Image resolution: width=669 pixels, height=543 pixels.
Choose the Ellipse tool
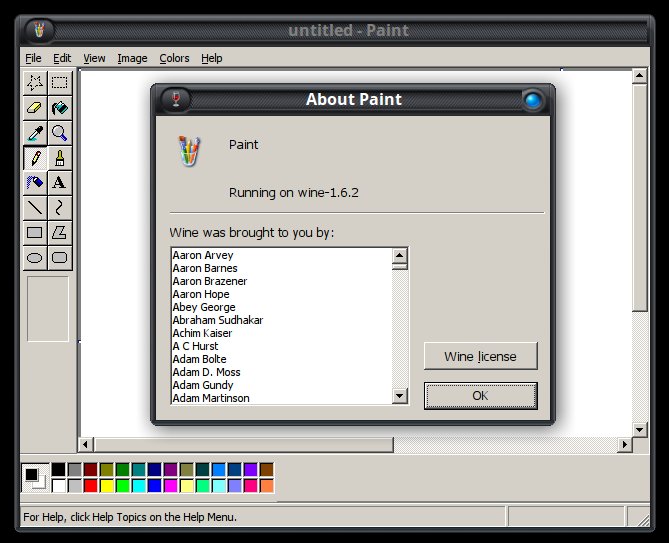coord(35,258)
